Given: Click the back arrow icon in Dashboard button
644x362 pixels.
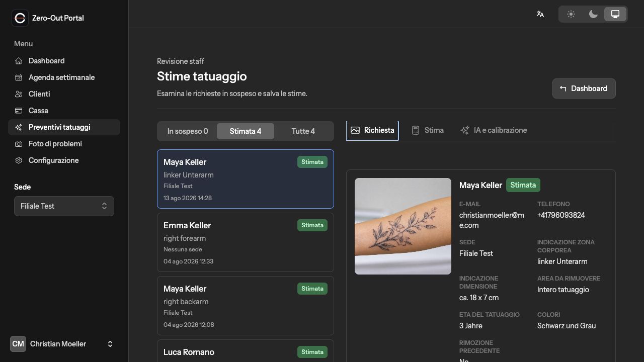Looking at the screenshot, I should 563,88.
